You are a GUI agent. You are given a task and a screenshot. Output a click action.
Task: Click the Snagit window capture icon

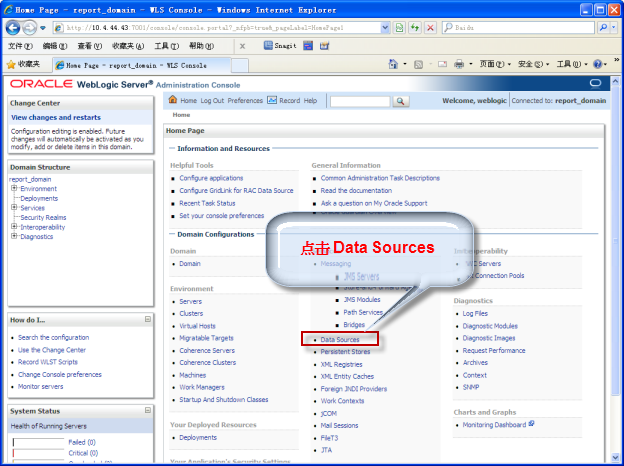[308, 46]
